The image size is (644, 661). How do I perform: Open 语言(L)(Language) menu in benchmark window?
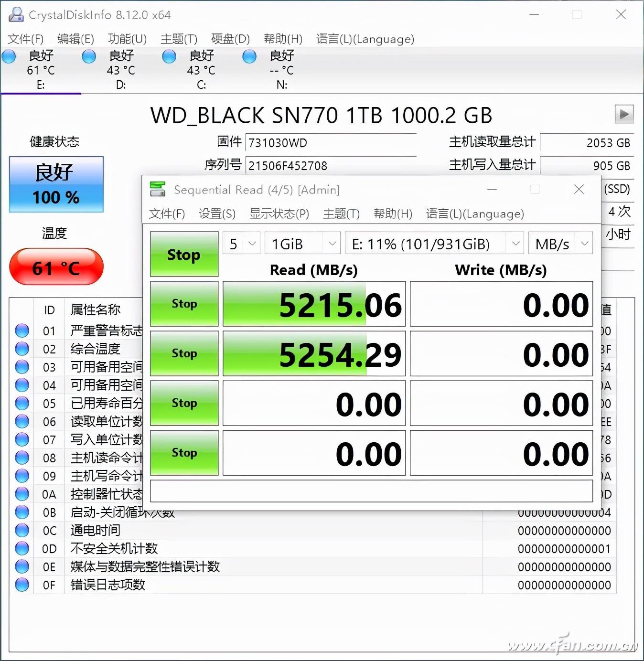(x=475, y=213)
